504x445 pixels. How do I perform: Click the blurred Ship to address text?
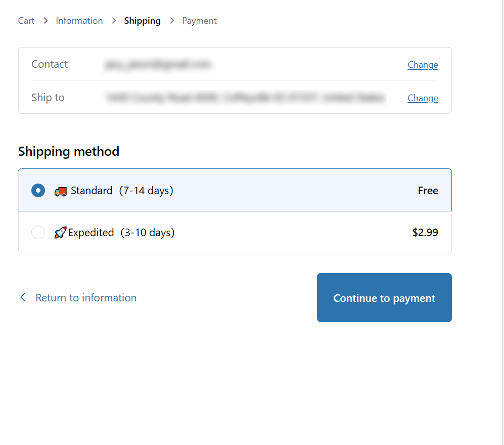pyautogui.click(x=246, y=98)
